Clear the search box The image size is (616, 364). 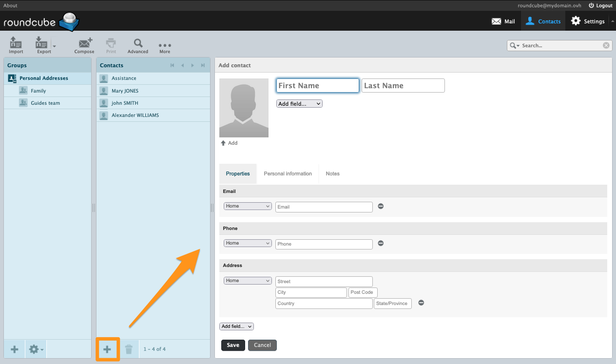click(x=606, y=45)
